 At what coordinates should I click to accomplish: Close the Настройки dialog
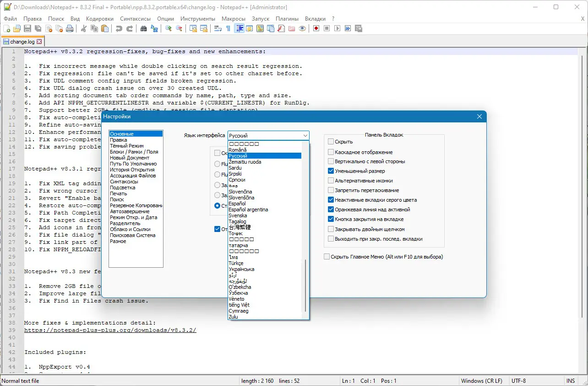(x=479, y=116)
